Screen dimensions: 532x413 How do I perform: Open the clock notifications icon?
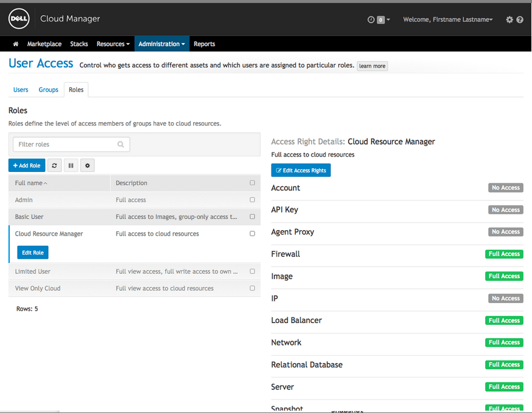coord(371,19)
